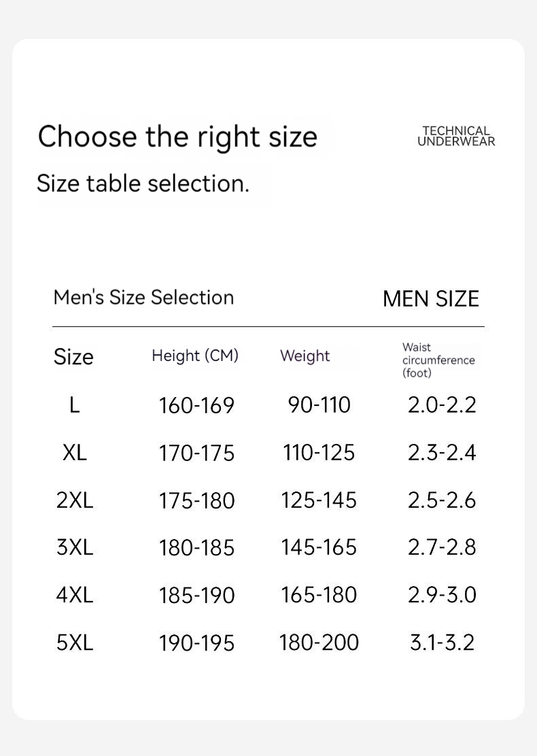Click the 185-190 height value
Screen dimensions: 537x756
[196, 596]
